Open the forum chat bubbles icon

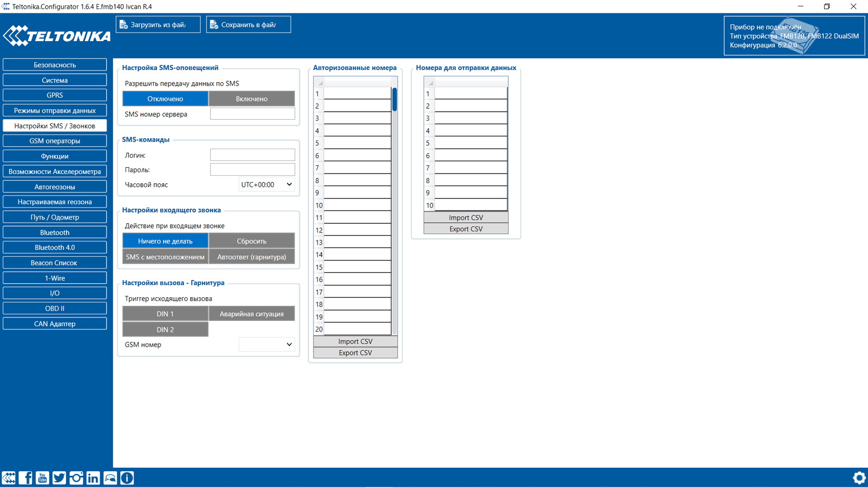(110, 478)
